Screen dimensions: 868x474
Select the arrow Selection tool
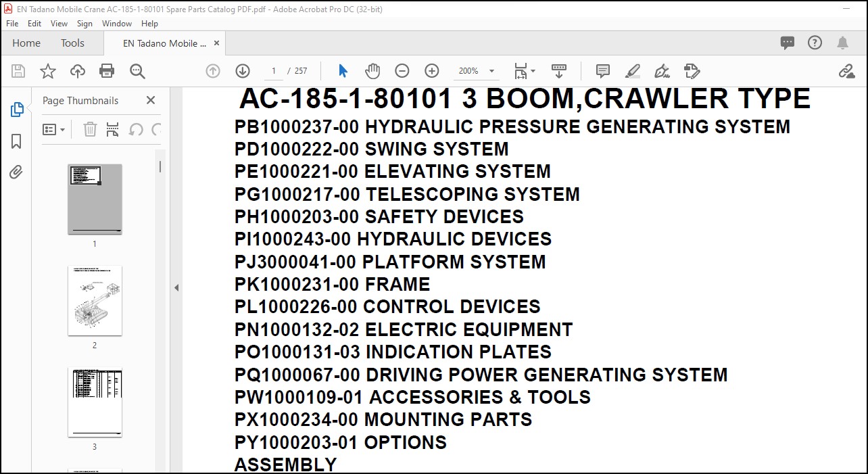pyautogui.click(x=343, y=71)
